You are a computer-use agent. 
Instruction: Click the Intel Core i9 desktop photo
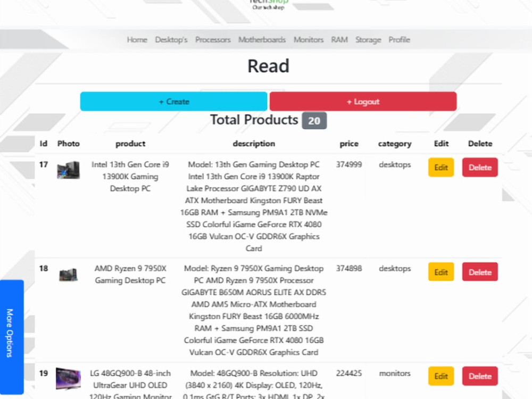tap(68, 170)
